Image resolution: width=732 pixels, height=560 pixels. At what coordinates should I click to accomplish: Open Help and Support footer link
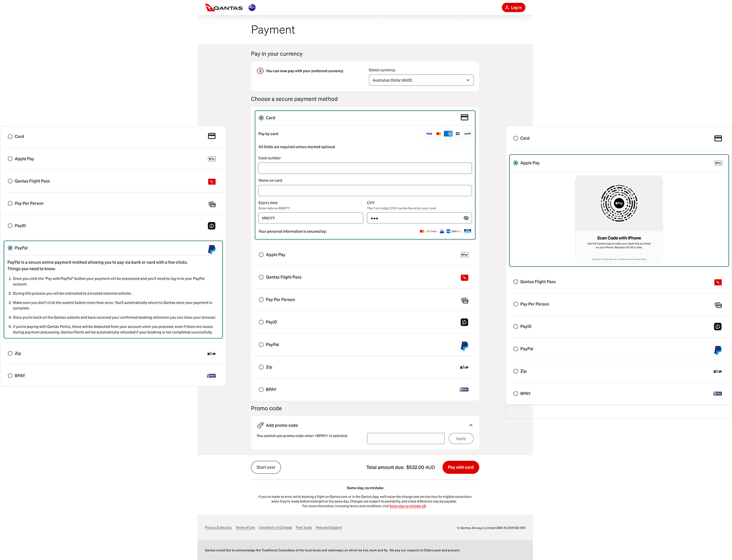tap(329, 528)
